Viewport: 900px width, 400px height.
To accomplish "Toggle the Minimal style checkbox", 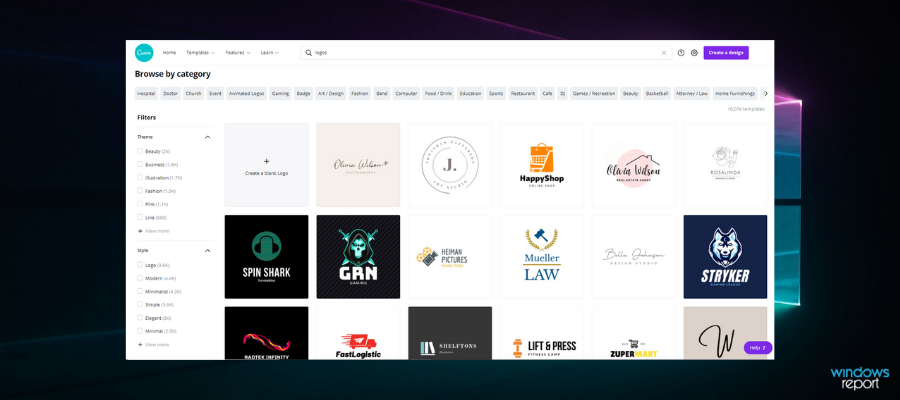I will (x=140, y=331).
